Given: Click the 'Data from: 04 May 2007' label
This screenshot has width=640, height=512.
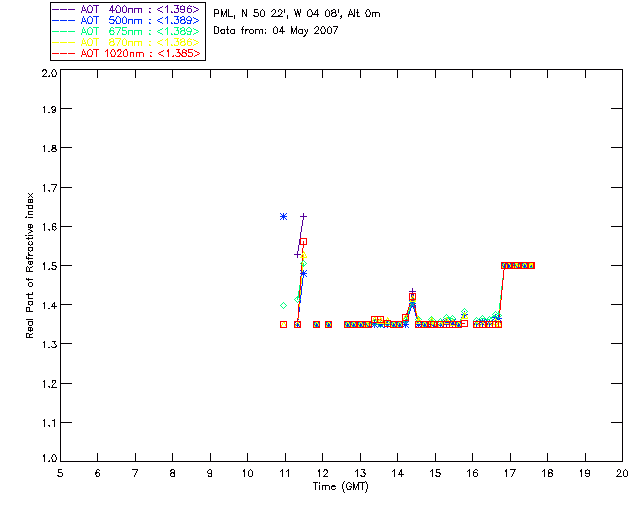Looking at the screenshot, I should tap(276, 31).
